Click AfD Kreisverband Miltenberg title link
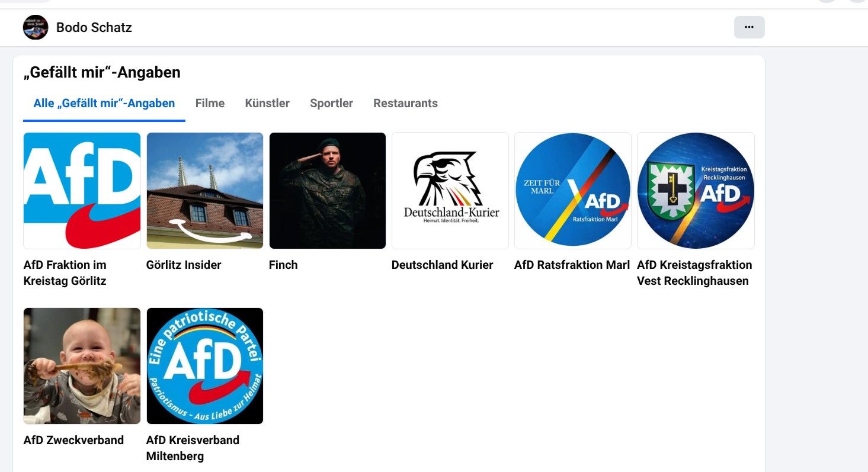The height and width of the screenshot is (472, 868). [x=193, y=448]
